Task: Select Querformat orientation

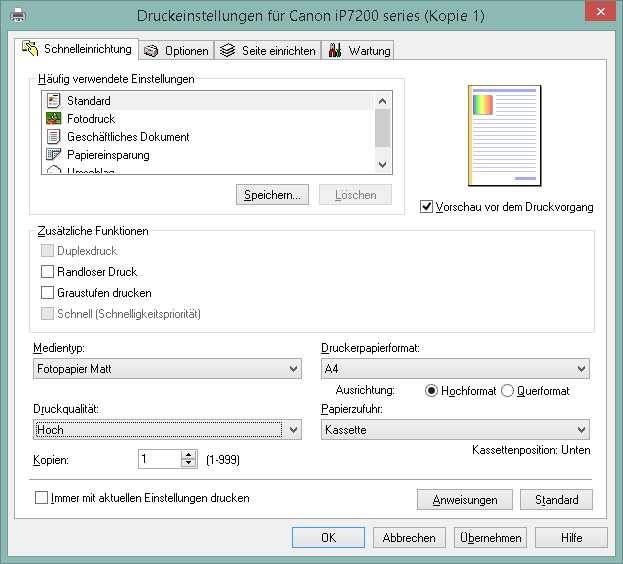Action: (x=507, y=391)
